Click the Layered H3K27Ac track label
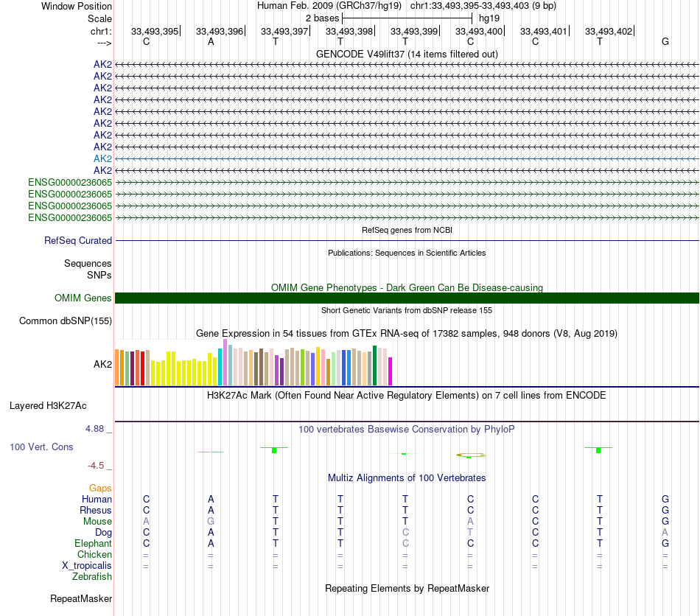Image resolution: width=700 pixels, height=616 pixels. click(48, 406)
